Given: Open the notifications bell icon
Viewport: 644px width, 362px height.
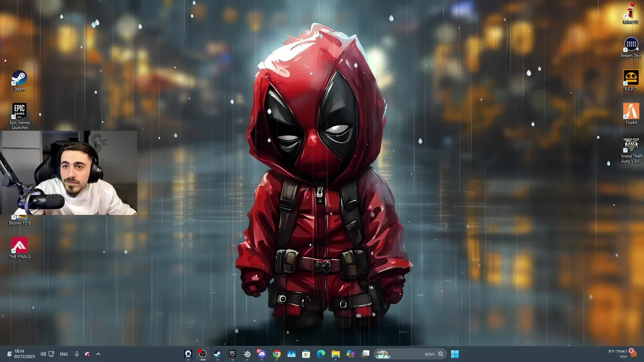Looking at the screenshot, I should [x=9, y=354].
